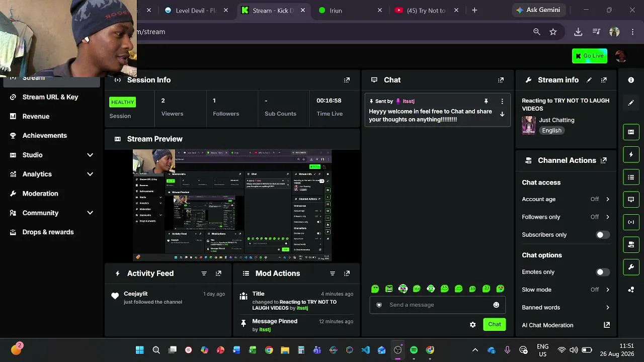This screenshot has width=644, height=362.
Task: Edit stream info with pencil in panel header
Action: 589,80
